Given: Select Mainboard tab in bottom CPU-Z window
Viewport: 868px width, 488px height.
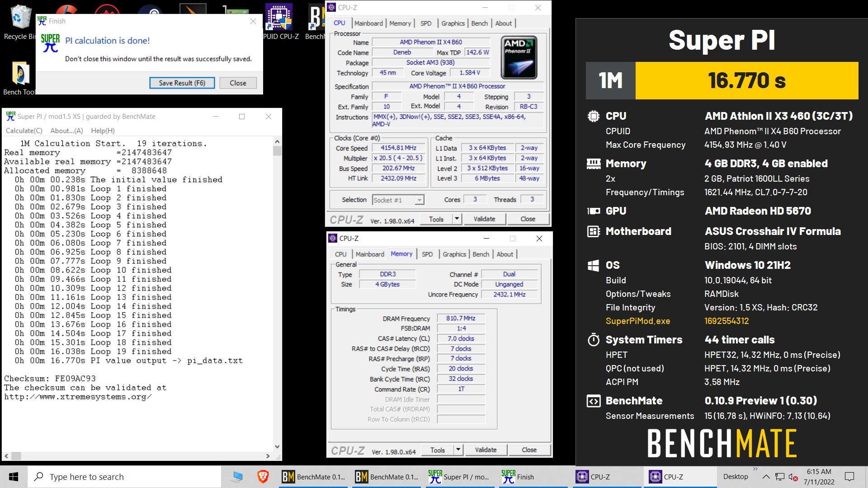Looking at the screenshot, I should pyautogui.click(x=370, y=254).
